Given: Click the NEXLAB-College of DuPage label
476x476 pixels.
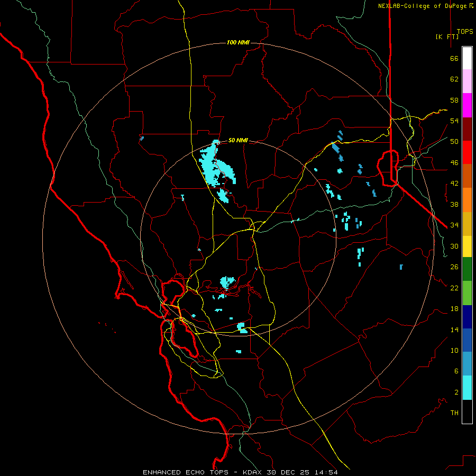Looking at the screenshot, I should (423, 6).
